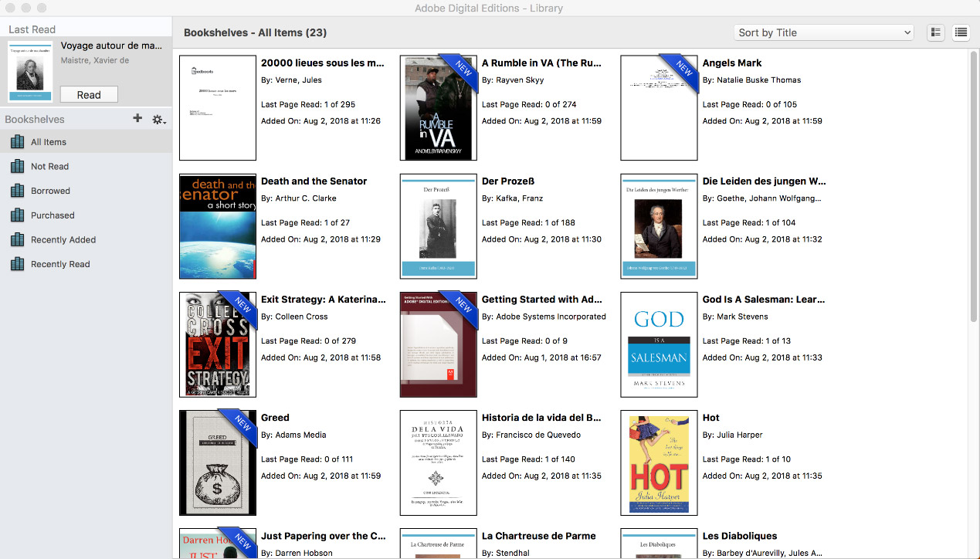Click the Borrowed bookshelf icon
The width and height of the screenshot is (980, 559).
point(17,191)
